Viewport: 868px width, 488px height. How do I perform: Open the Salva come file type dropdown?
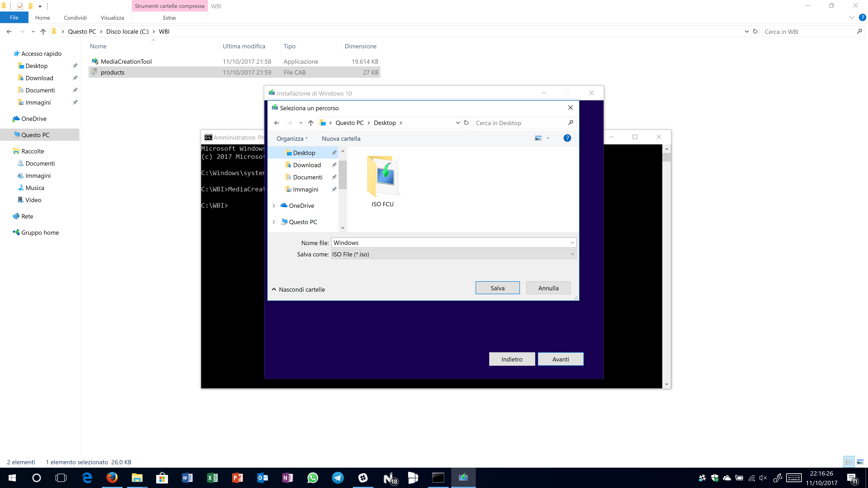(x=453, y=254)
